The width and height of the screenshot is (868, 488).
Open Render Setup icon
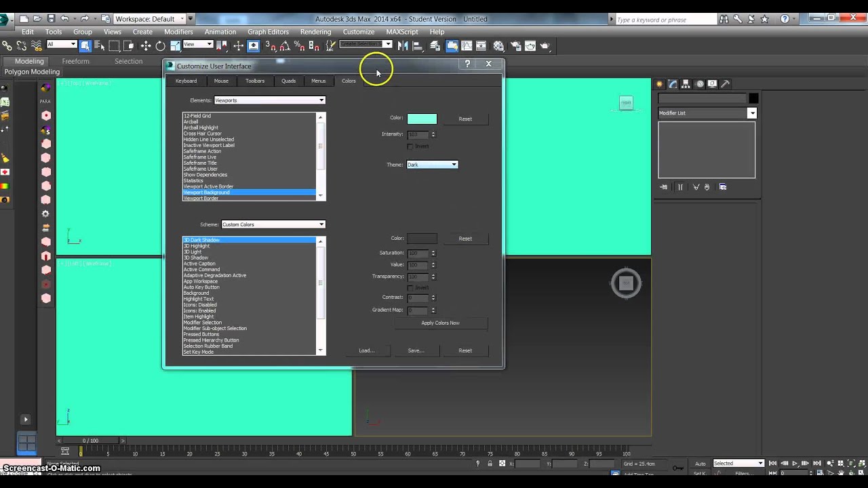(x=515, y=45)
